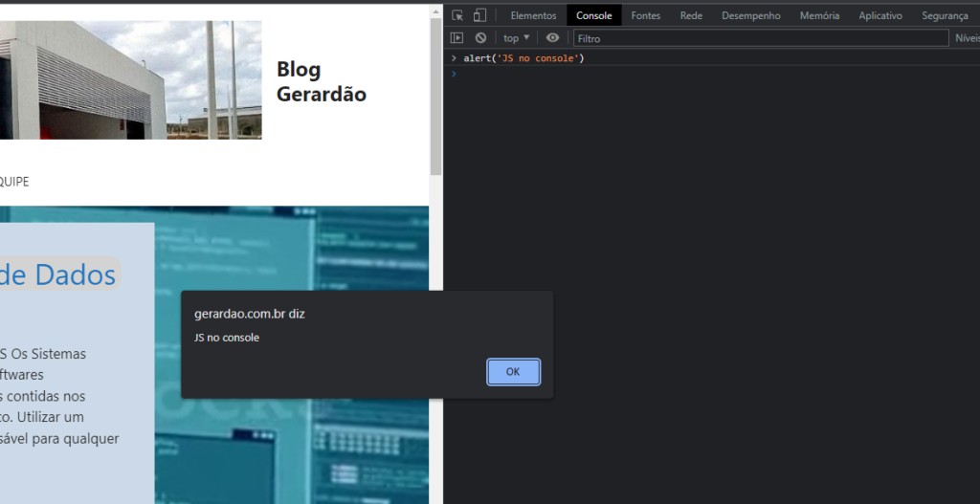Switch to the Elementos tab
Viewport: 980px width, 504px height.
(533, 15)
